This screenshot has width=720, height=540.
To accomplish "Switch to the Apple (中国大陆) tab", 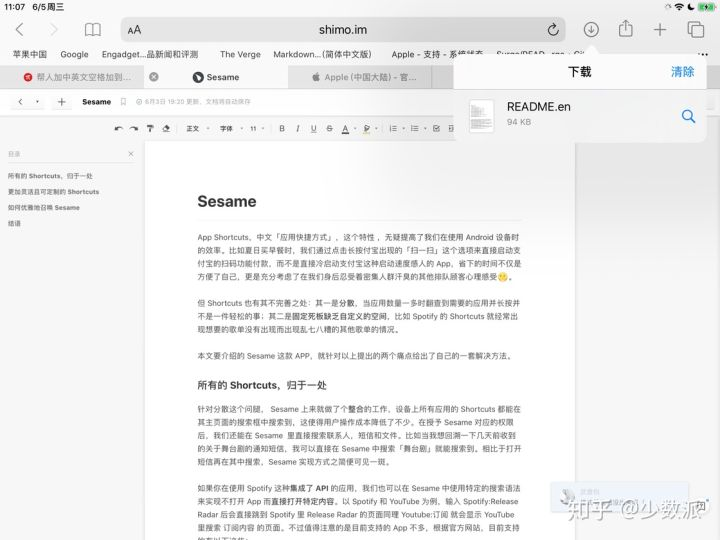I will [364, 77].
